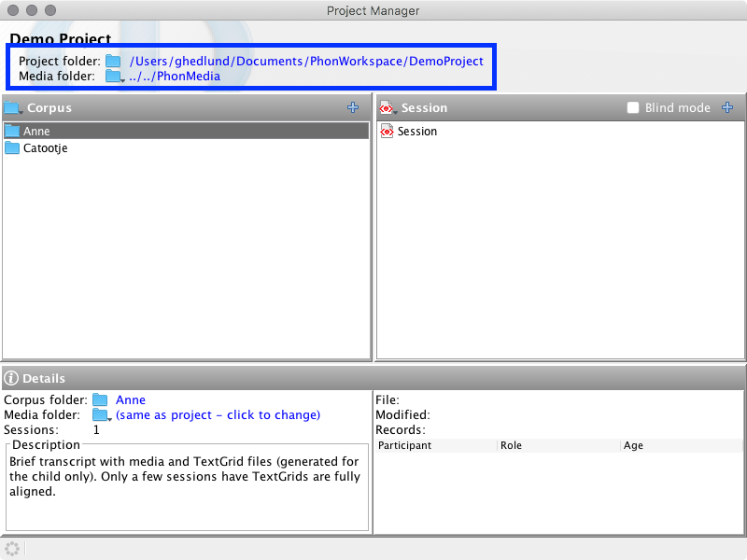Click the gear icon at the bottom left
Viewport: 747px width, 560px height.
[12, 549]
